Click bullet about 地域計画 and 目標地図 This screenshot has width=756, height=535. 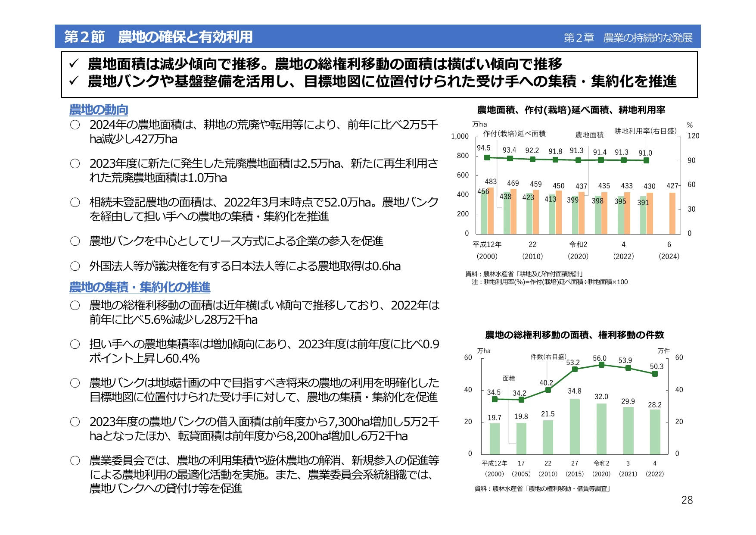click(264, 390)
